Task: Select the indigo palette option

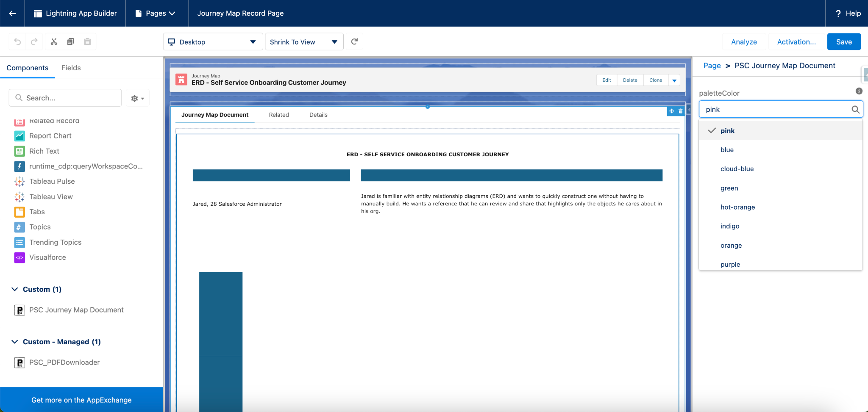Action: coord(781,226)
